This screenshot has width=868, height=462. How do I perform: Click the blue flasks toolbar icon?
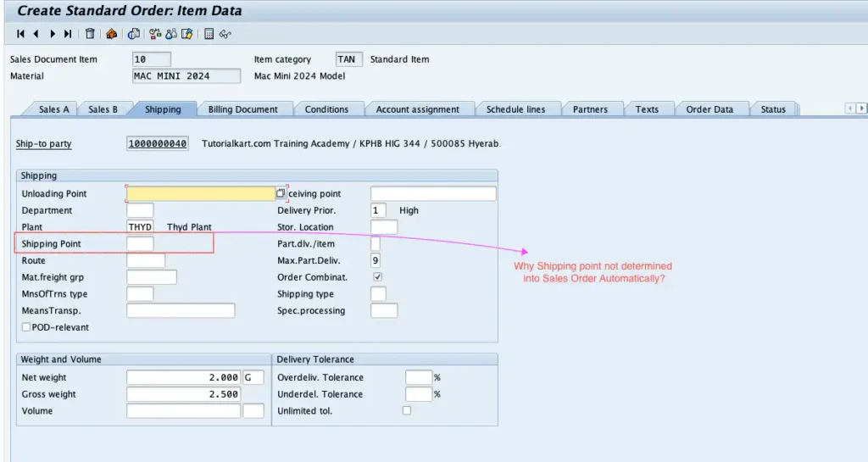(x=171, y=34)
